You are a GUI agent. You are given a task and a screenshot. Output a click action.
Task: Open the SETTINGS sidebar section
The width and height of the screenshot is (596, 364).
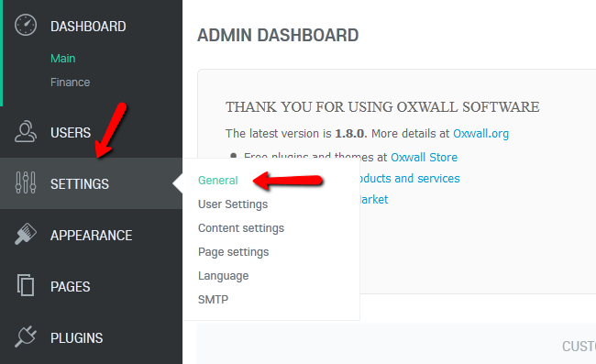click(80, 184)
